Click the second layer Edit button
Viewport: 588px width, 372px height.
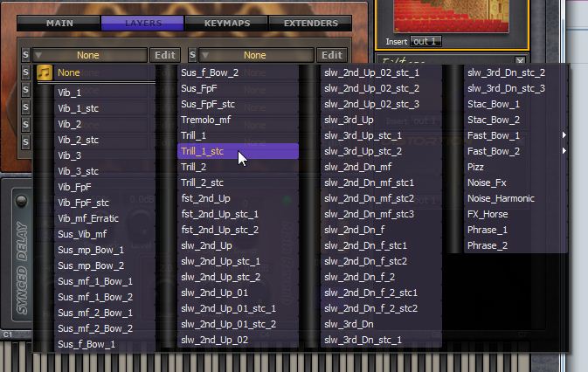click(332, 55)
